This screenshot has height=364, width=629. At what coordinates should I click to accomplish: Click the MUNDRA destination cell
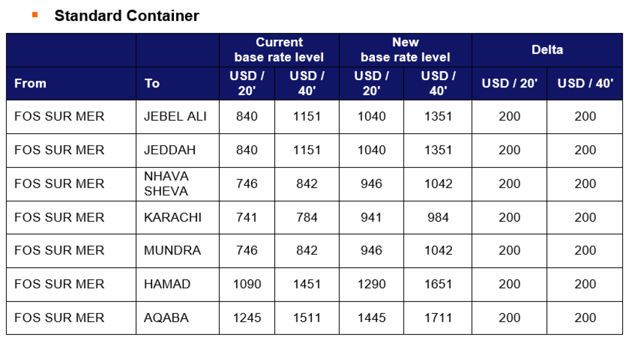point(177,251)
